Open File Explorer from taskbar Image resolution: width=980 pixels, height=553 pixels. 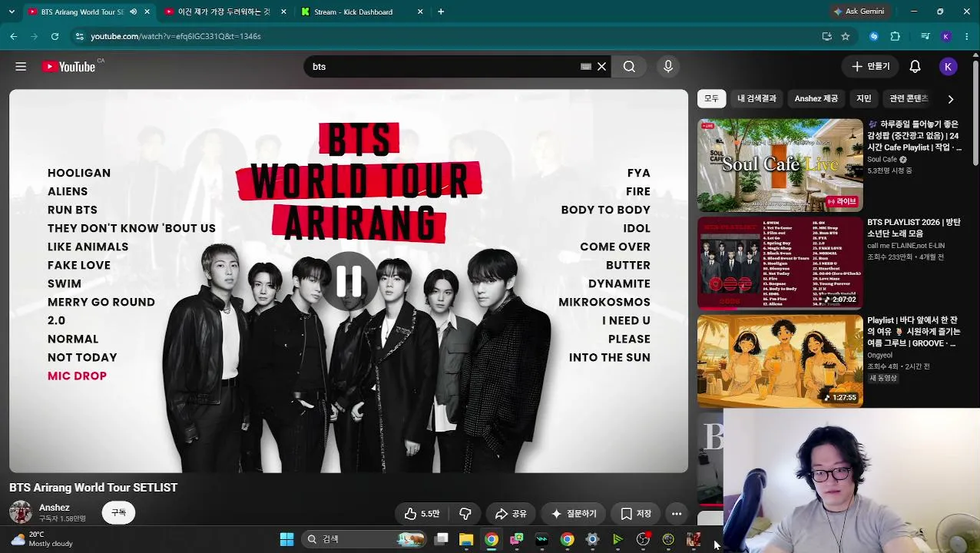pyautogui.click(x=466, y=539)
